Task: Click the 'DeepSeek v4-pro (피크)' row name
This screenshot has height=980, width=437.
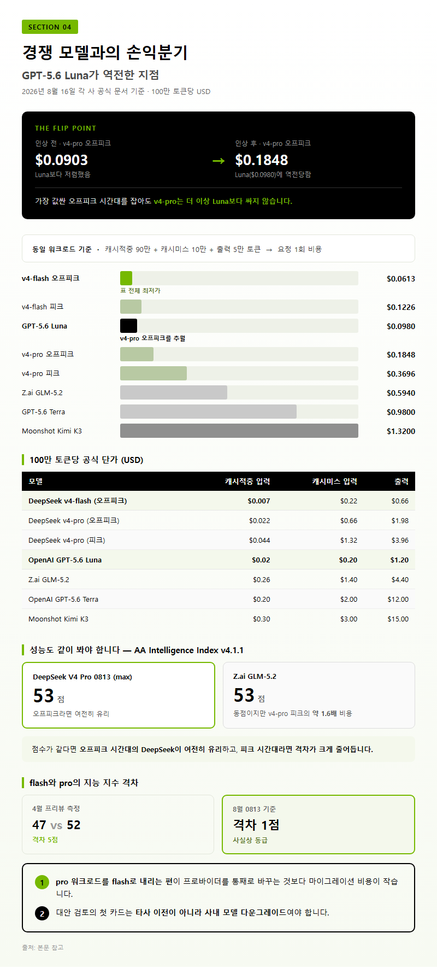Action: [67, 540]
